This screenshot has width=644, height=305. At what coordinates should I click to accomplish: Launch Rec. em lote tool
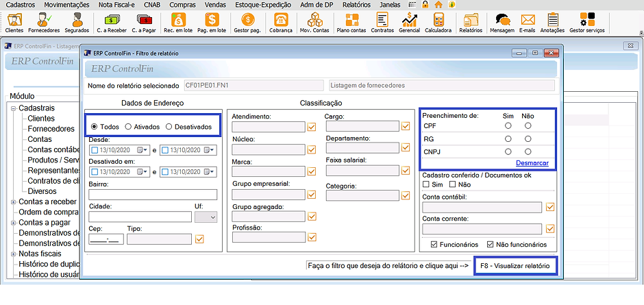coord(178,23)
